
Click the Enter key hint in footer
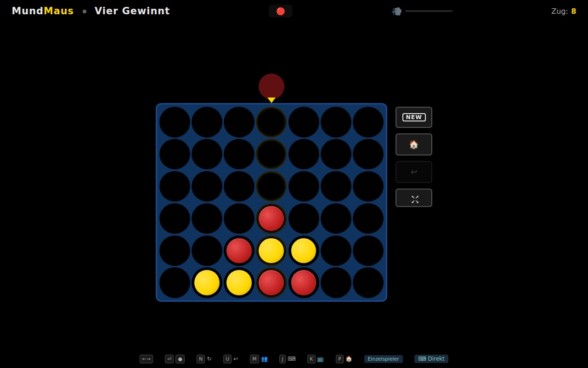tap(169, 359)
